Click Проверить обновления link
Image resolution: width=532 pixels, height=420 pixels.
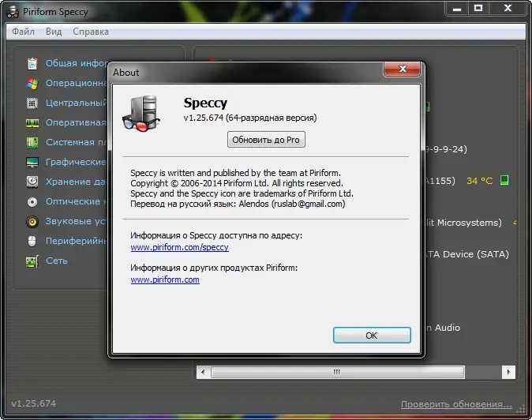pos(456,404)
